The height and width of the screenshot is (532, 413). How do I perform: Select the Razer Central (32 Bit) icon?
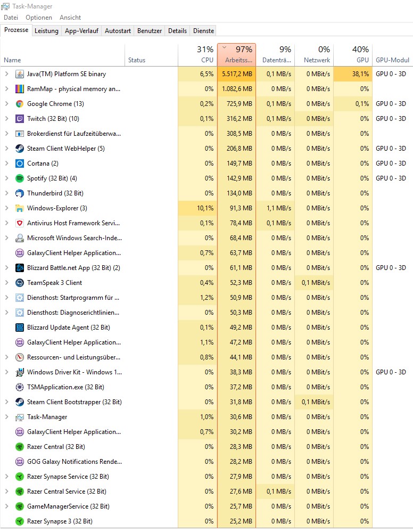click(x=20, y=447)
